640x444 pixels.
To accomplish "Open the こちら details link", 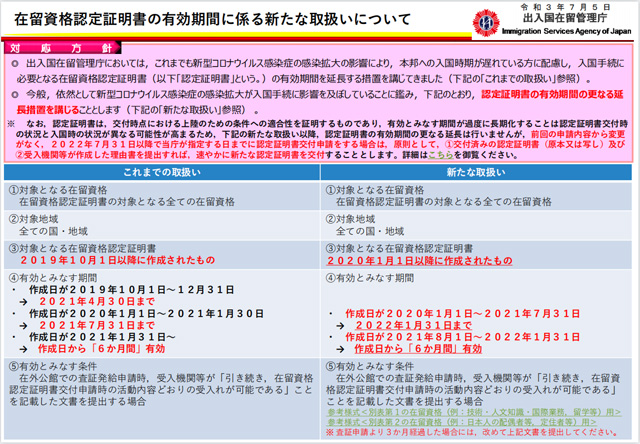I will coord(441,155).
